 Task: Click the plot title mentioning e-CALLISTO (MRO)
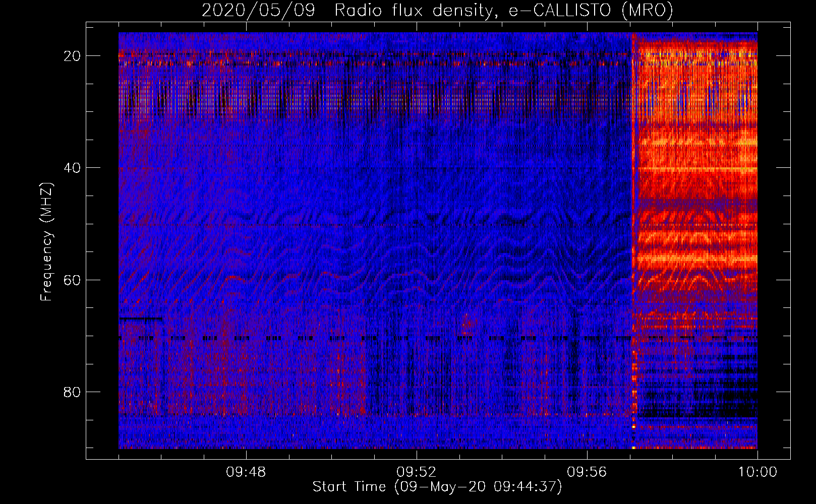click(437, 10)
